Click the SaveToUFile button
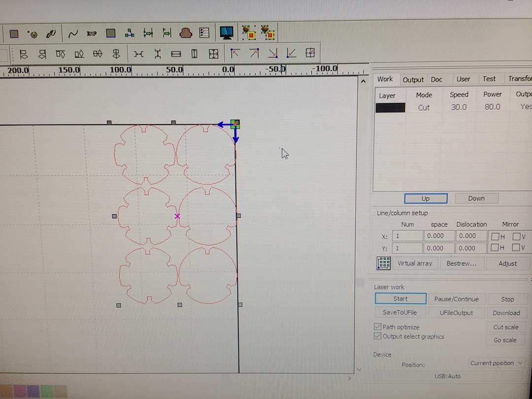This screenshot has width=532, height=399. point(399,312)
